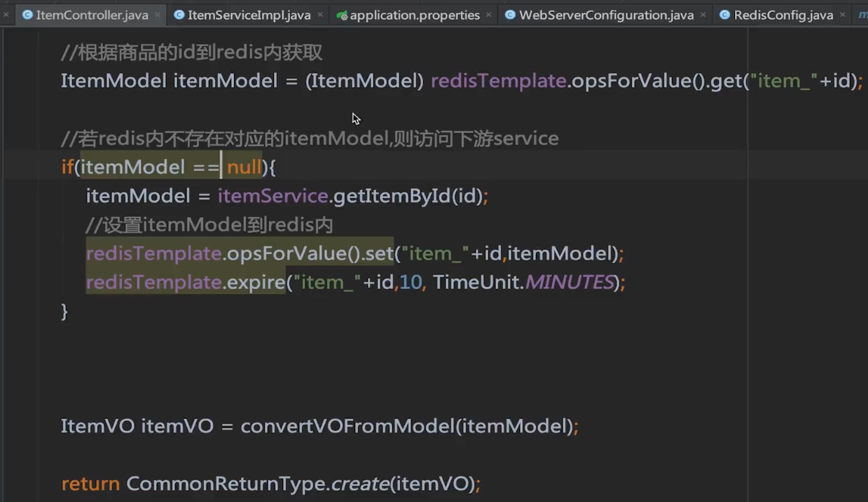Click the comment "//设置itemModel到redis内"
868x502 pixels.
pyautogui.click(x=209, y=225)
